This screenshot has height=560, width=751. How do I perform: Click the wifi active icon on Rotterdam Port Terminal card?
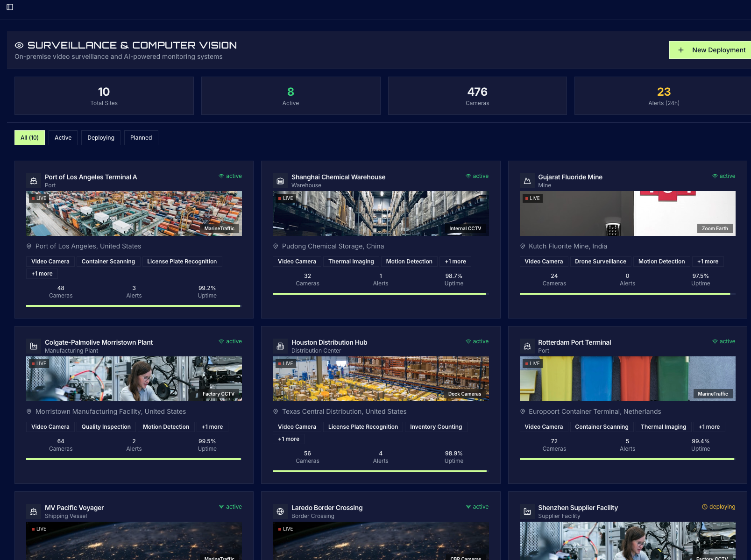(715, 341)
